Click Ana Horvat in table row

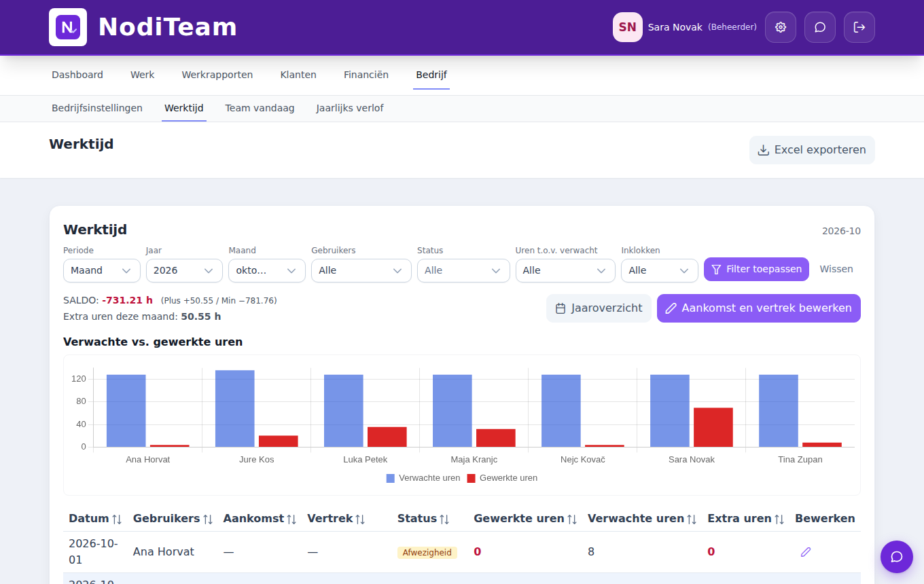click(x=164, y=552)
